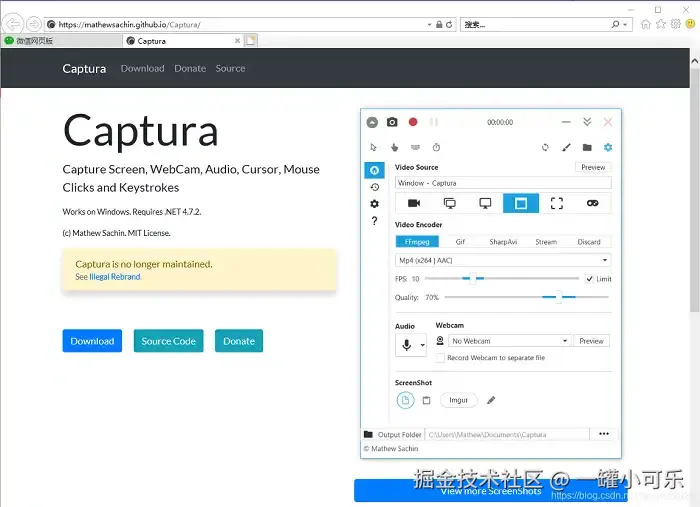Click the Window - Captura source field
The image size is (700, 507).
(503, 183)
